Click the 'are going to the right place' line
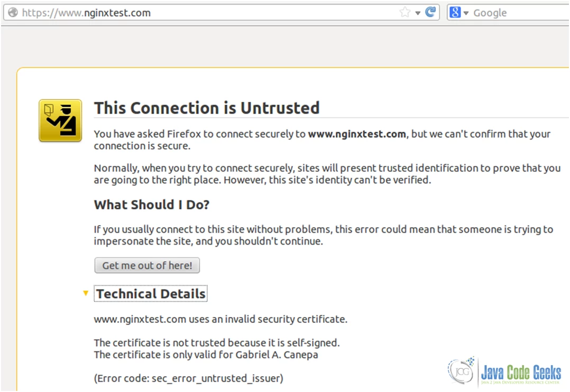The width and height of the screenshot is (570, 392). click(x=262, y=180)
